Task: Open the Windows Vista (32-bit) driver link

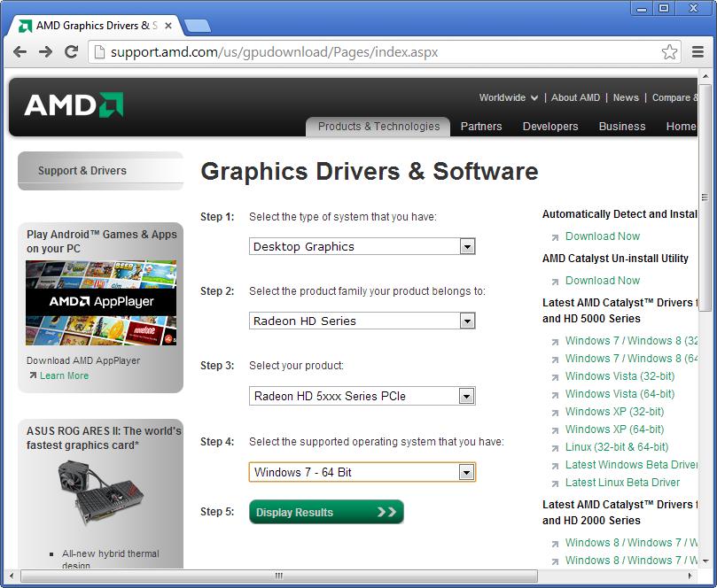Action: pos(620,376)
